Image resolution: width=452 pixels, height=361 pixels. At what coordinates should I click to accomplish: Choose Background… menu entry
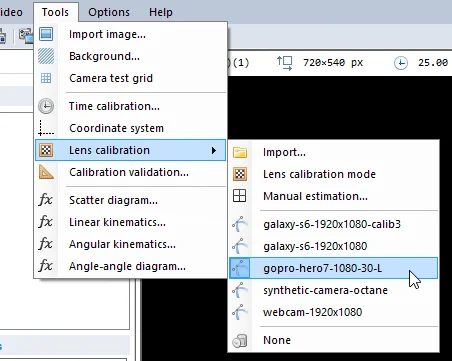point(131,56)
